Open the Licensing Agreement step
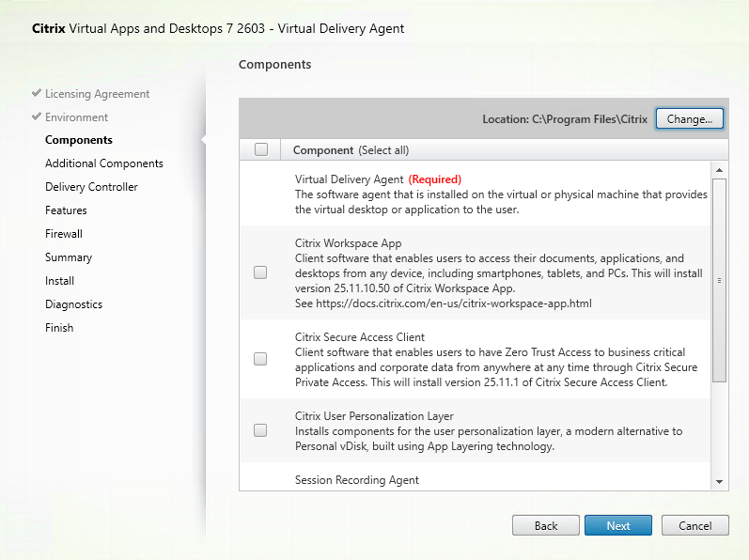Screen dimensions: 749x560 point(98,94)
